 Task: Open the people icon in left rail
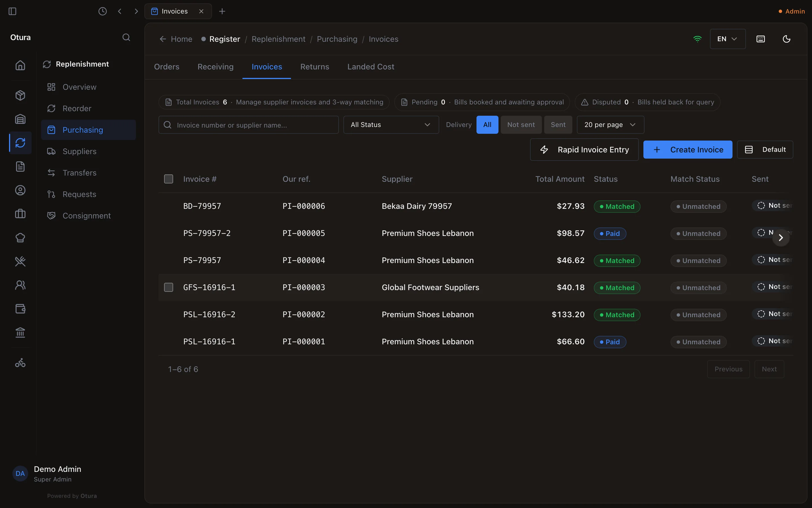[20, 285]
